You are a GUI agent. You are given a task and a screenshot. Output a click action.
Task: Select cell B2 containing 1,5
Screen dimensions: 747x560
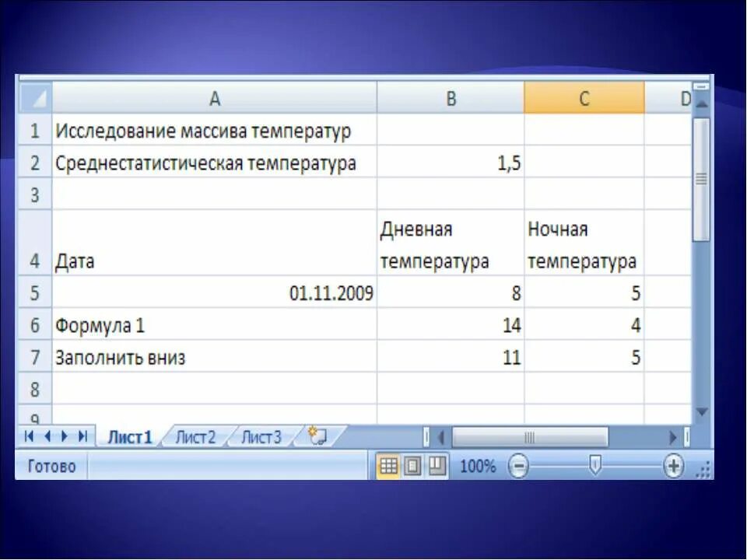click(x=451, y=163)
